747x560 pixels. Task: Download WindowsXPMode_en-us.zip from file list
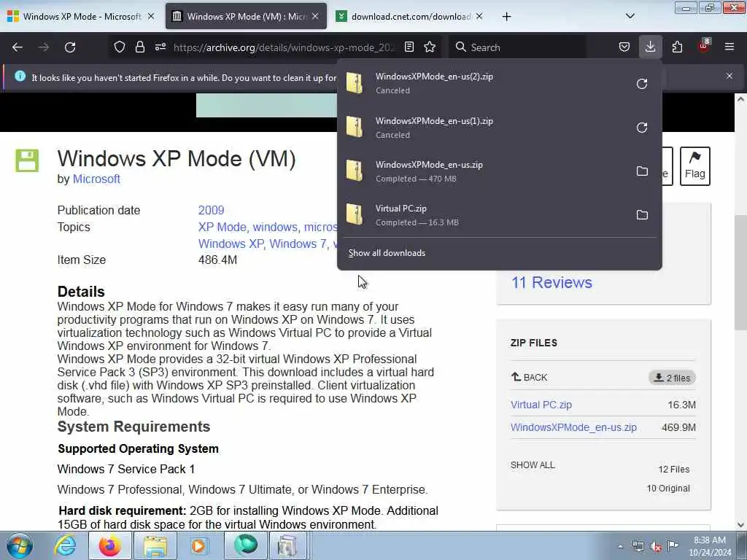tap(573, 427)
